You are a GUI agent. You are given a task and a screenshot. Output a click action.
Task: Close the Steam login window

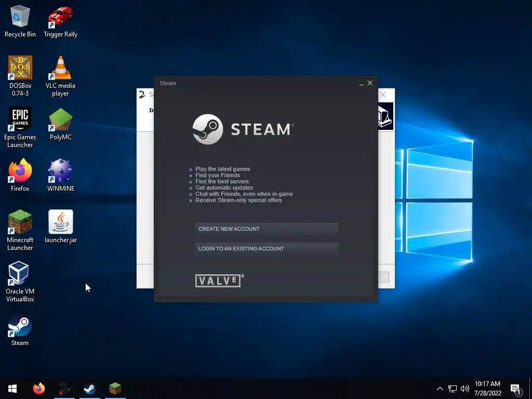(x=370, y=83)
